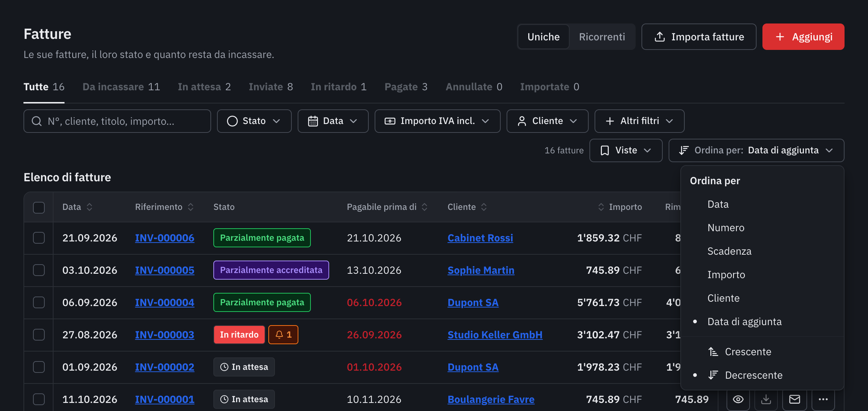Open the Viste dropdown

[x=626, y=150]
